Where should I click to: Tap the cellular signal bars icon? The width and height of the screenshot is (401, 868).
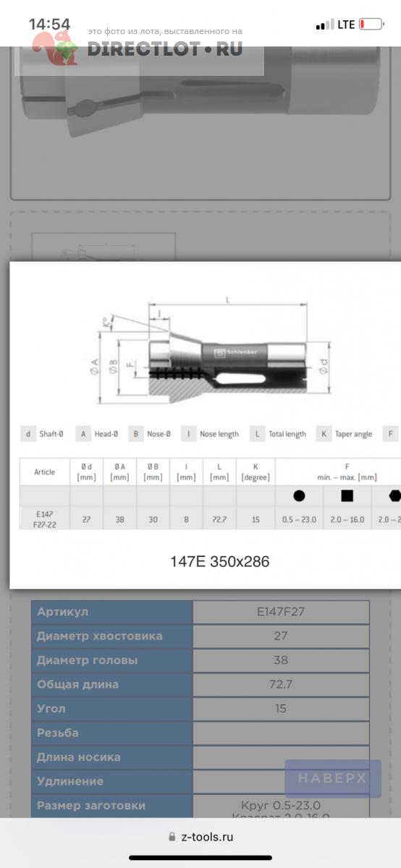point(325,25)
